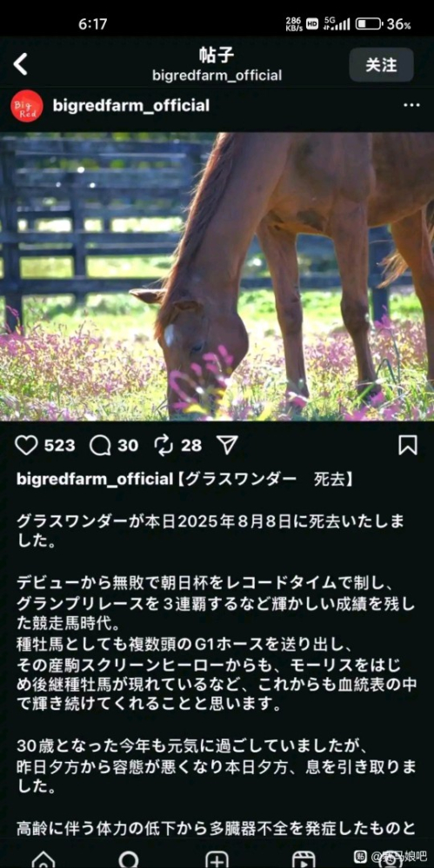Viewport: 434px width, 868px height.
Task: Tap the horse grazing photo
Action: pyautogui.click(x=217, y=277)
